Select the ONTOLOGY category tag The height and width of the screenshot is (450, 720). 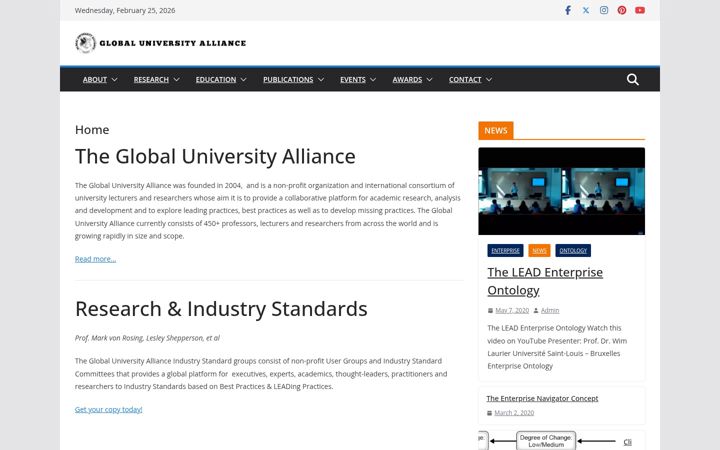point(573,251)
